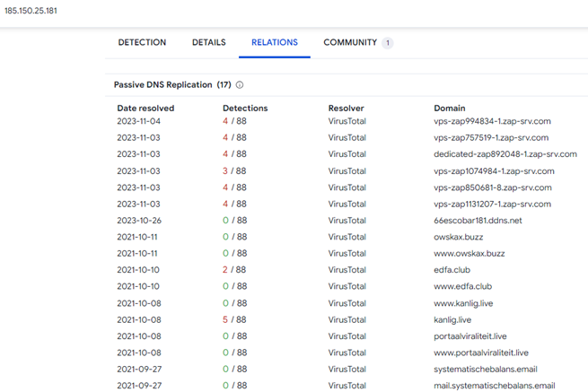Click the Community count badge

point(387,43)
